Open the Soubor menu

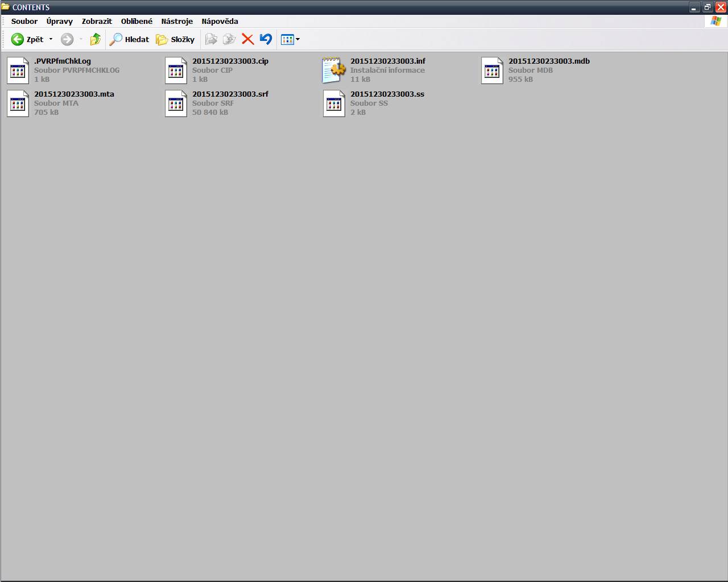pos(24,21)
